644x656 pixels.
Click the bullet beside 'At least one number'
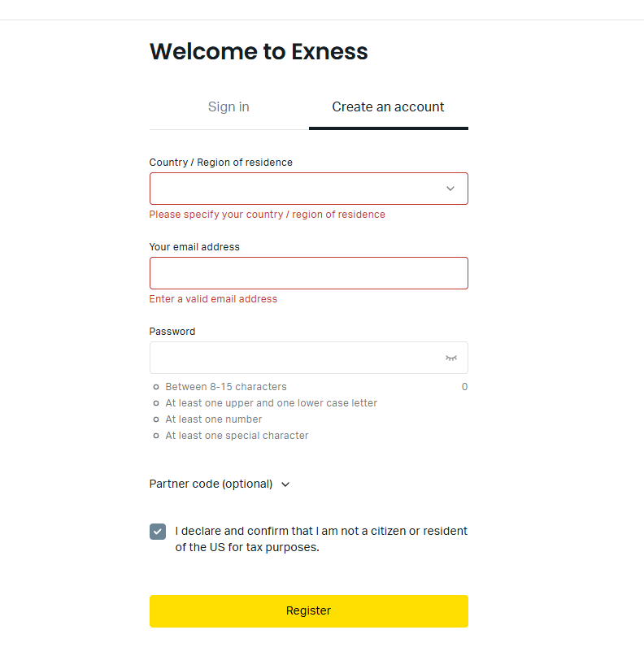pyautogui.click(x=155, y=419)
